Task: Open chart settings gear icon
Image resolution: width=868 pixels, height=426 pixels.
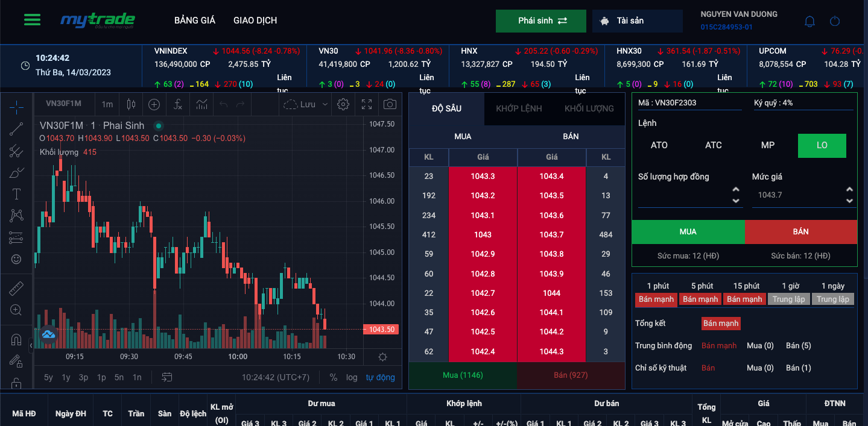Action: tap(343, 104)
